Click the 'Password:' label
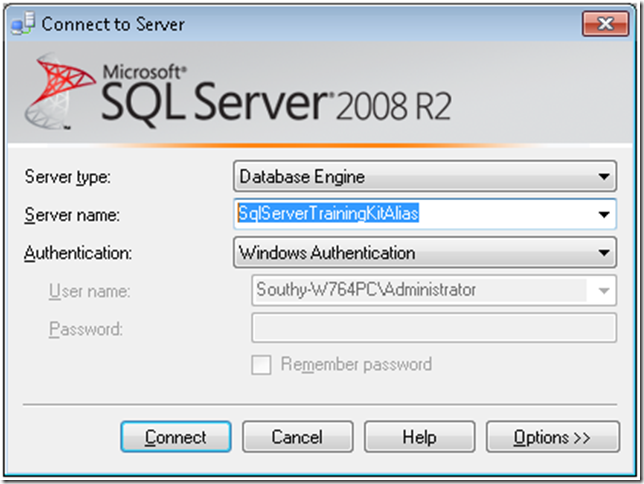644x484 pixels. tap(86, 329)
